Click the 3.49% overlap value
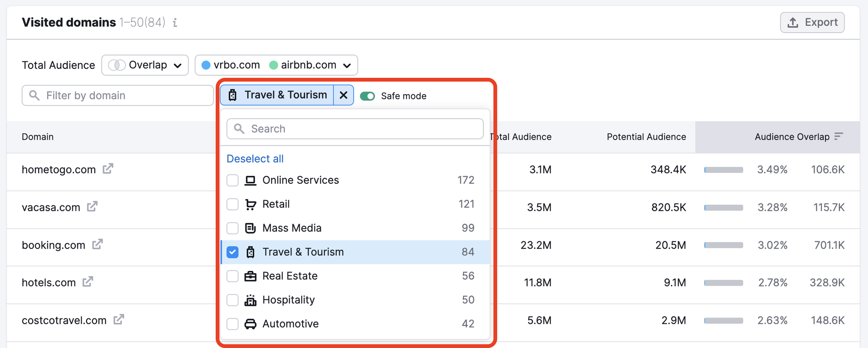This screenshot has height=348, width=868. point(772,169)
